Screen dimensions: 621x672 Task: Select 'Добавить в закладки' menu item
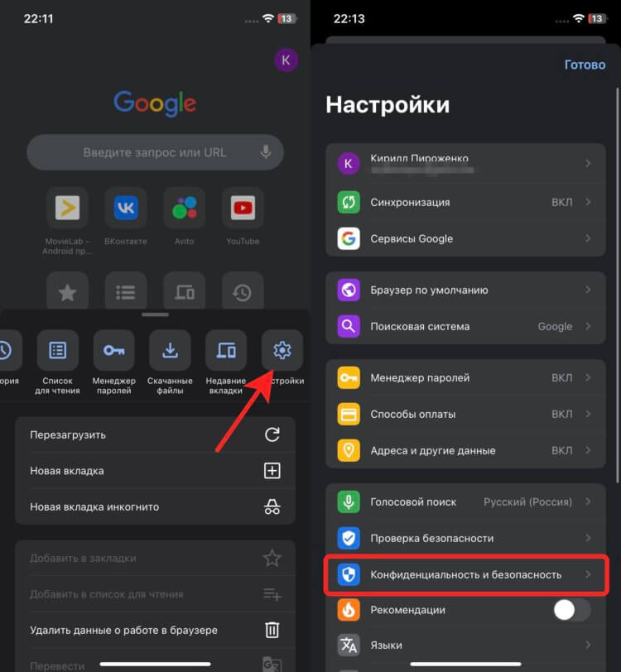tap(156, 558)
